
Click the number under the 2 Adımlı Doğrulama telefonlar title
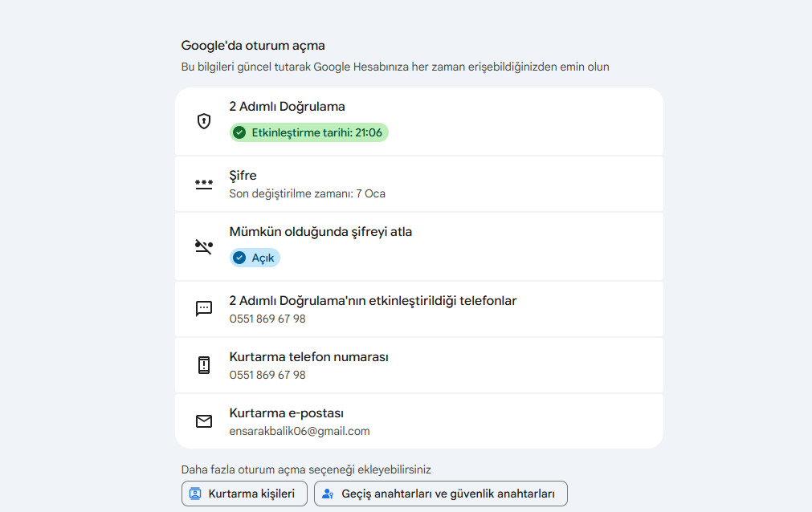(267, 319)
